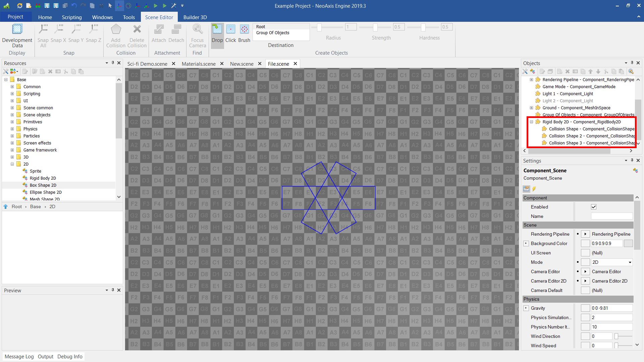Screen dimensions: 644x362
Task: Open the Mode dropdown showing 2D
Action: (630, 262)
